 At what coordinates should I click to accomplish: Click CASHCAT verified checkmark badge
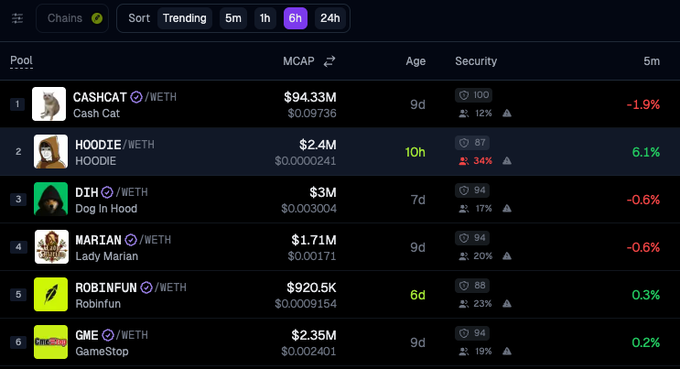pos(136,97)
